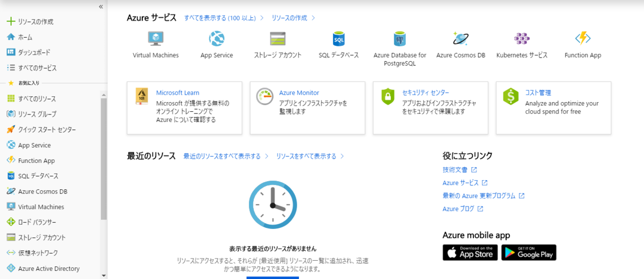644x279 pixels.
Task: Click the クイック スタート センター rocket icon
Action: coord(11,130)
